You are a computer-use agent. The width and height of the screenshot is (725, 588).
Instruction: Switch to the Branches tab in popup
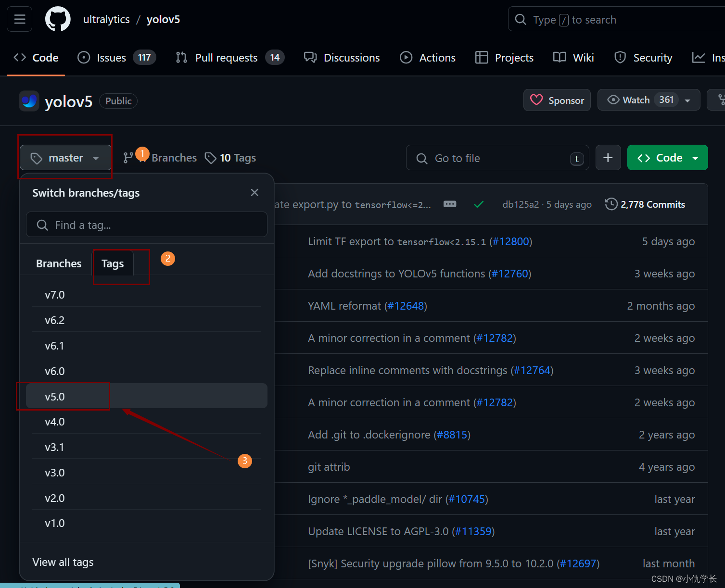(59, 263)
